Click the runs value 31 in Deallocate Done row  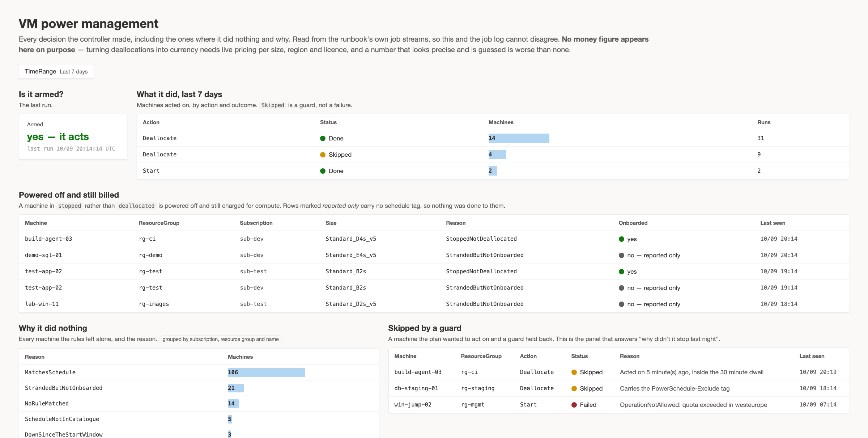[761, 138]
